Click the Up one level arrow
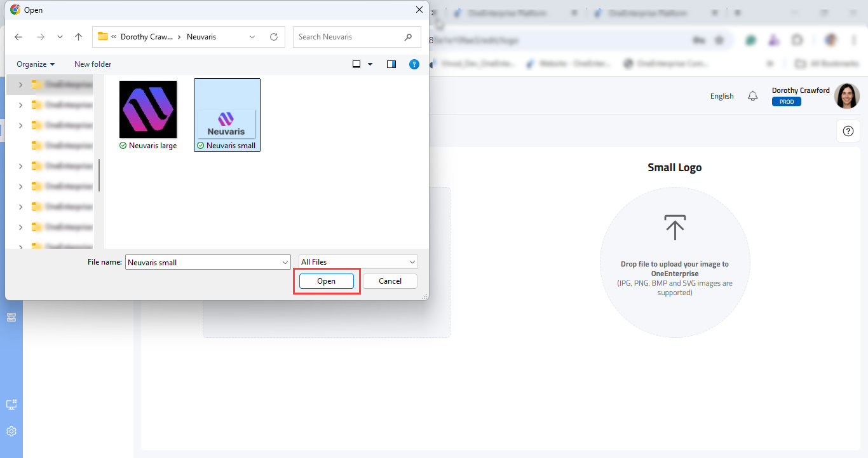The height and width of the screenshot is (458, 868). (x=78, y=37)
